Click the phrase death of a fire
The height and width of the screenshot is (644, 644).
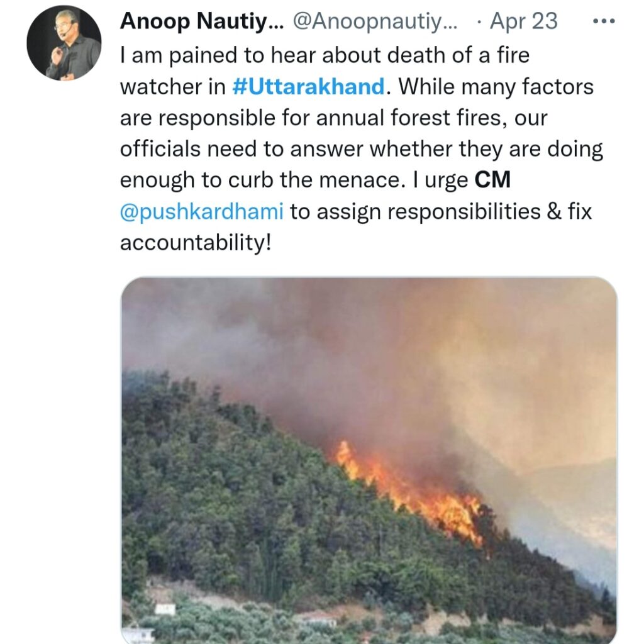pos(458,55)
